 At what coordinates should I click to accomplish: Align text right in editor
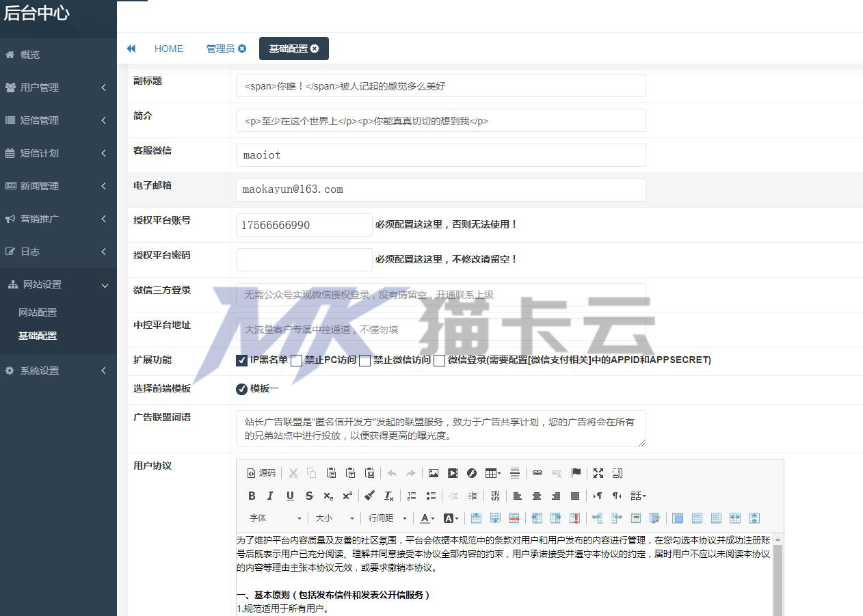[x=556, y=496]
